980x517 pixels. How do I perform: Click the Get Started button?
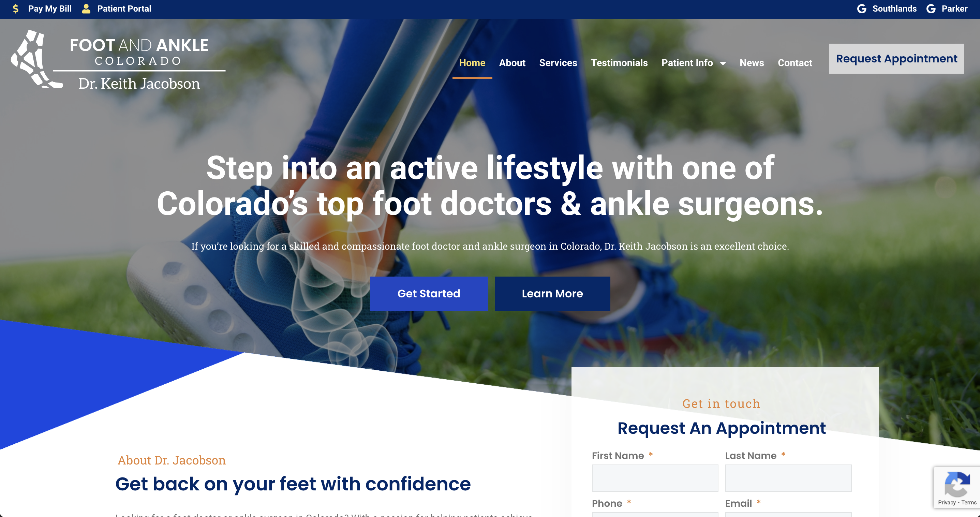429,294
